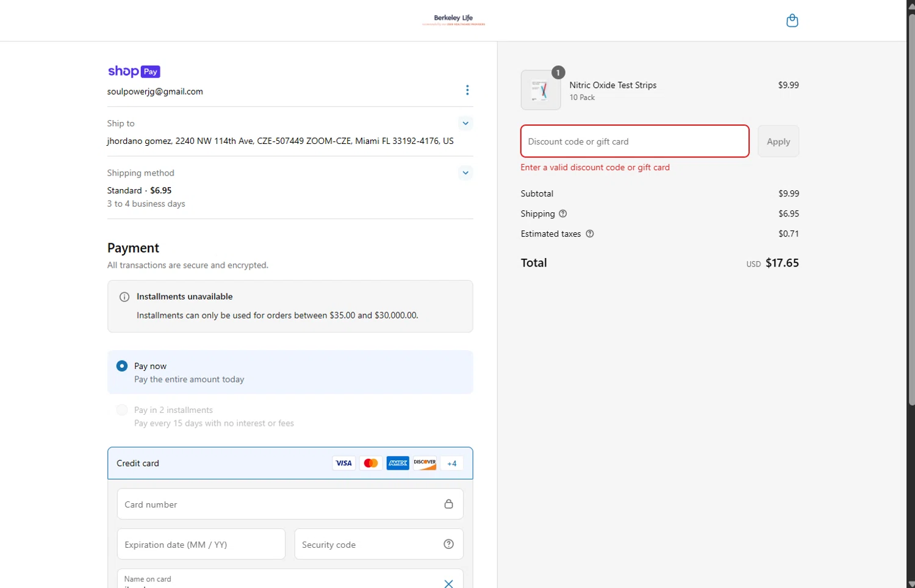Click the Security code help icon

coord(448,544)
